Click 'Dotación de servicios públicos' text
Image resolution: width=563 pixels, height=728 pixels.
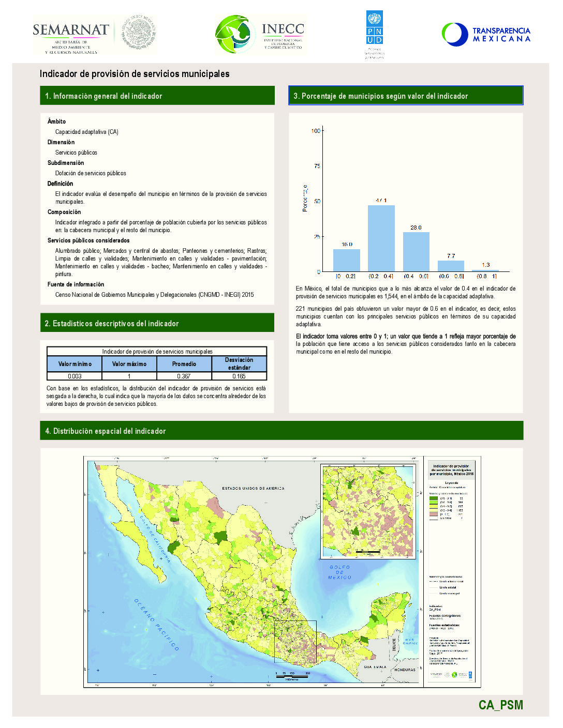91,173
